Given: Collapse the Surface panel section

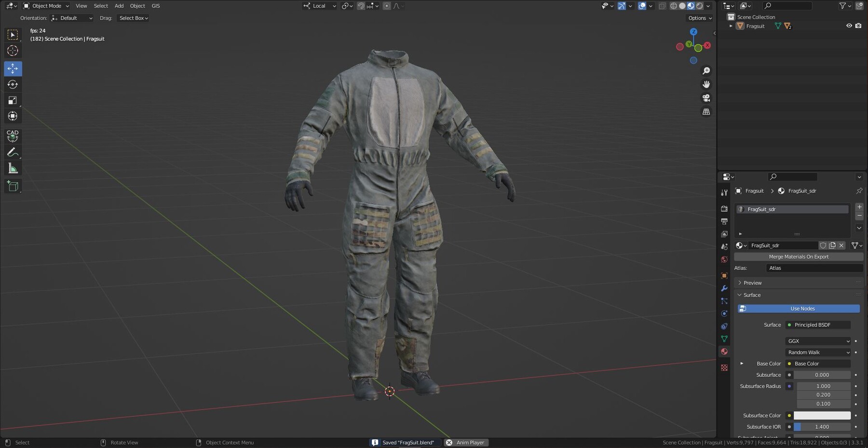Looking at the screenshot, I should [x=750, y=295].
